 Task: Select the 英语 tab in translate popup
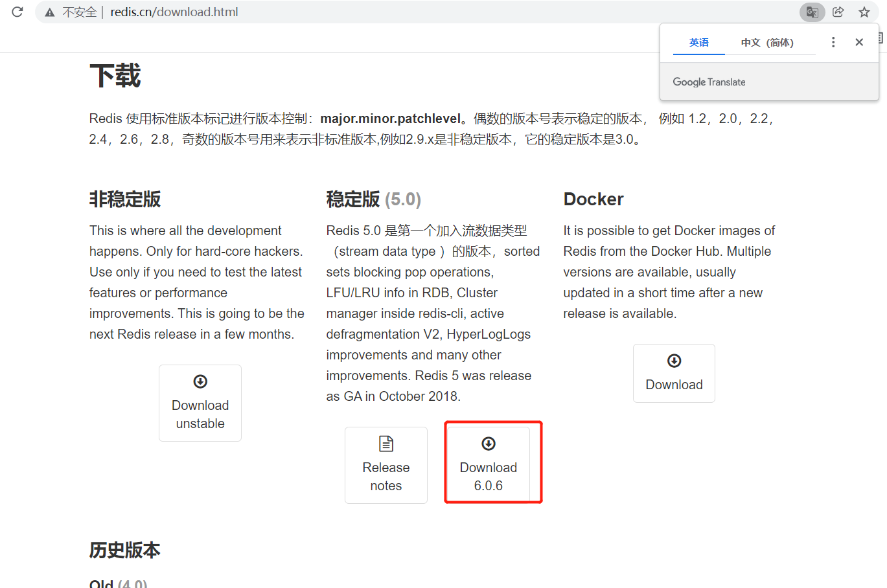click(699, 43)
